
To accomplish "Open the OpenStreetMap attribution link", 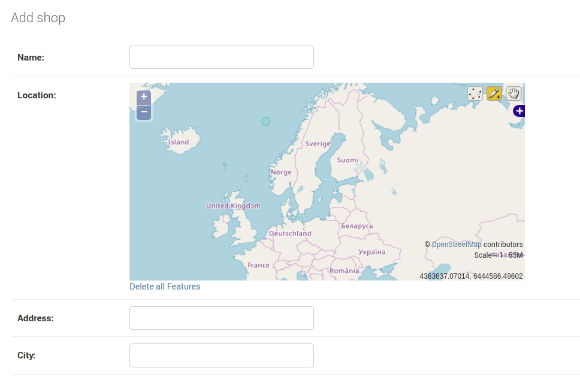I will click(457, 245).
